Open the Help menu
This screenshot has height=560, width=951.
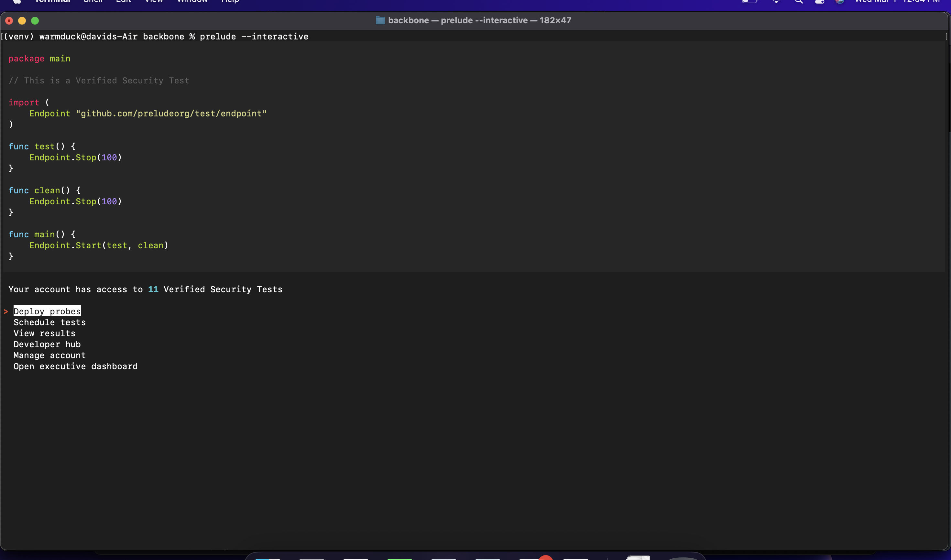point(230,1)
